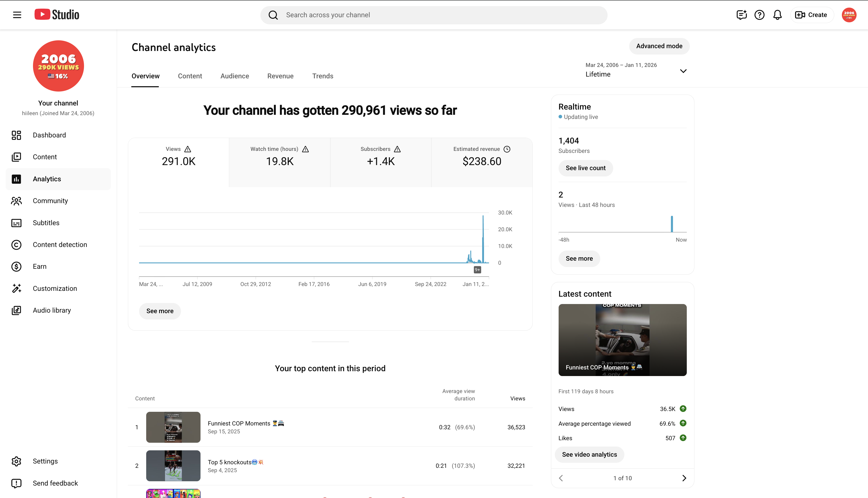This screenshot has width=868, height=498.
Task: Select the Estimated revenue metric card
Action: (x=481, y=162)
